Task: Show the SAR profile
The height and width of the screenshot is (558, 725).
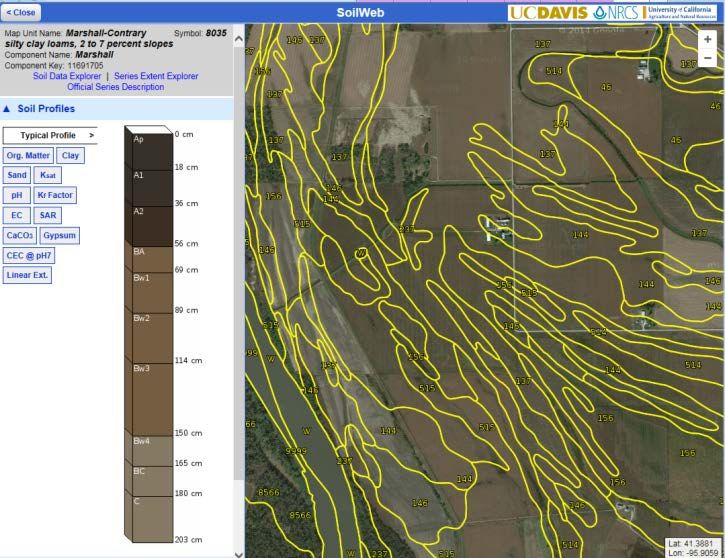Action: pos(48,215)
